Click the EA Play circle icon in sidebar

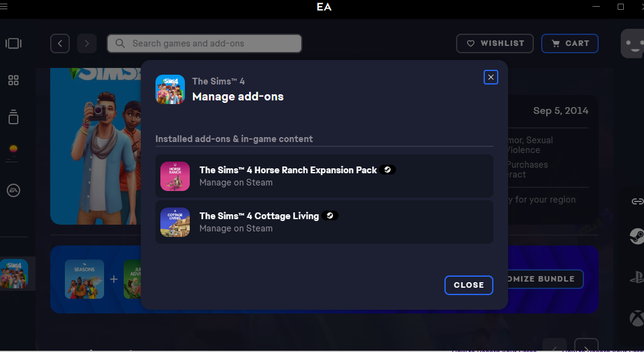click(13, 190)
